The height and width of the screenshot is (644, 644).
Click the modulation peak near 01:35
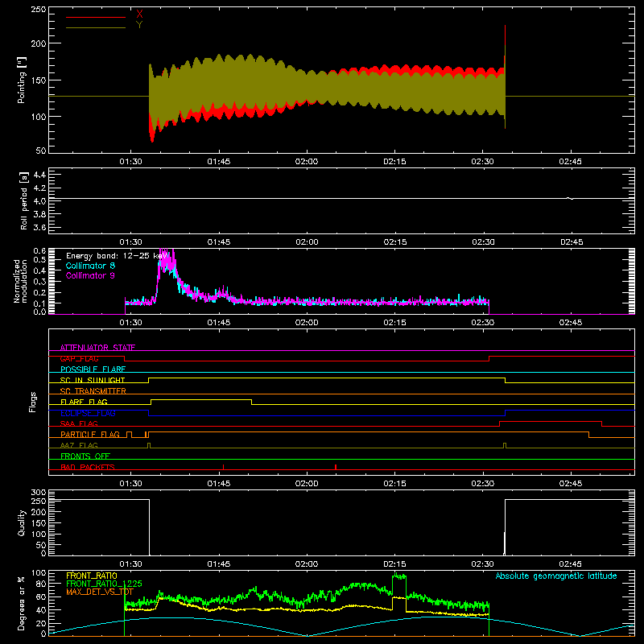(x=167, y=259)
